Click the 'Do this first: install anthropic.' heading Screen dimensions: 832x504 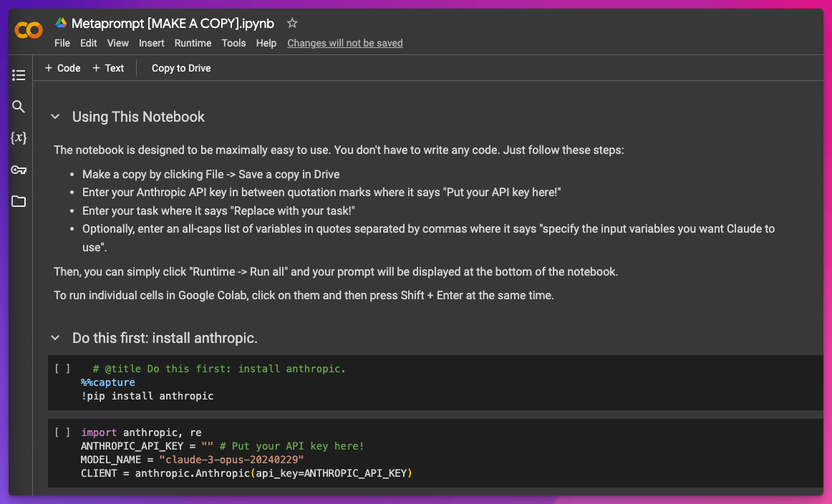165,338
